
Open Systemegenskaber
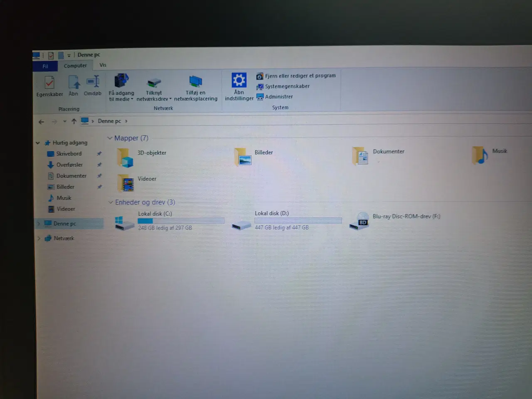tap(283, 86)
